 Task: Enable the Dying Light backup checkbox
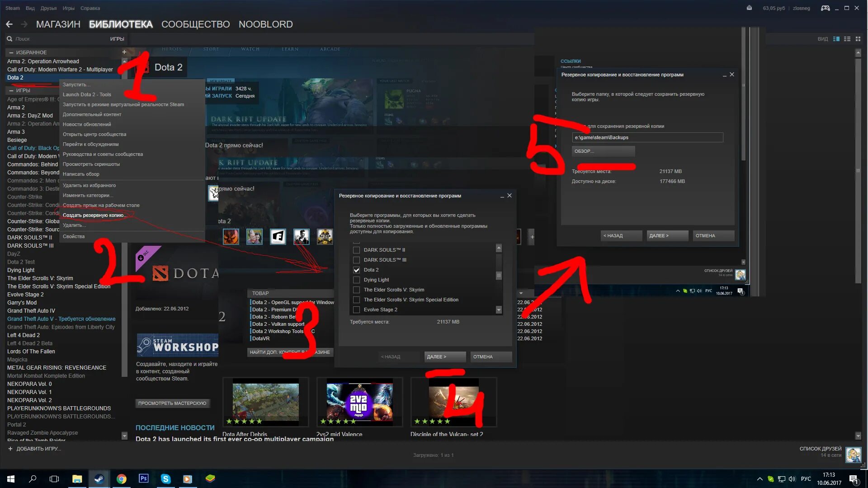pyautogui.click(x=356, y=279)
